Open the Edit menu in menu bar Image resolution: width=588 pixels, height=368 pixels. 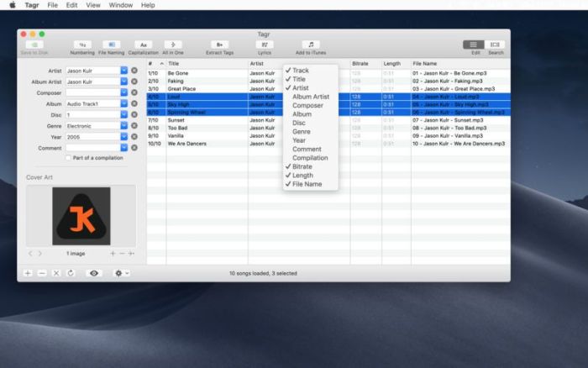72,5
